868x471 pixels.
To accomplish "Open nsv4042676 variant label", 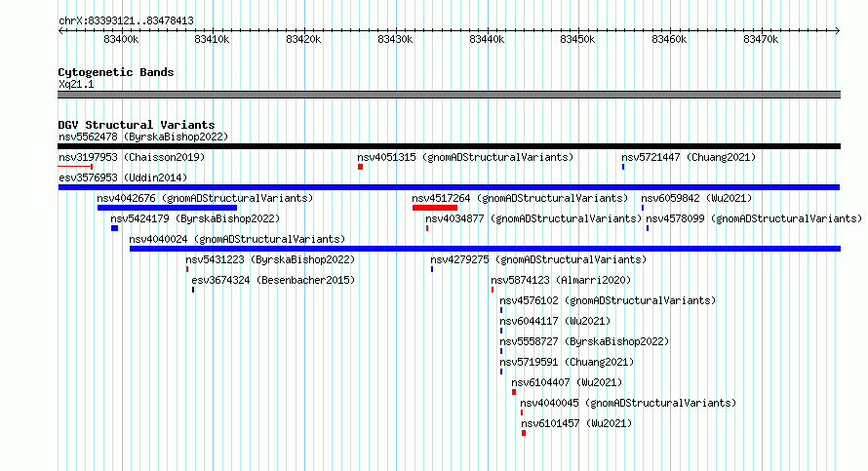I will pyautogui.click(x=205, y=198).
